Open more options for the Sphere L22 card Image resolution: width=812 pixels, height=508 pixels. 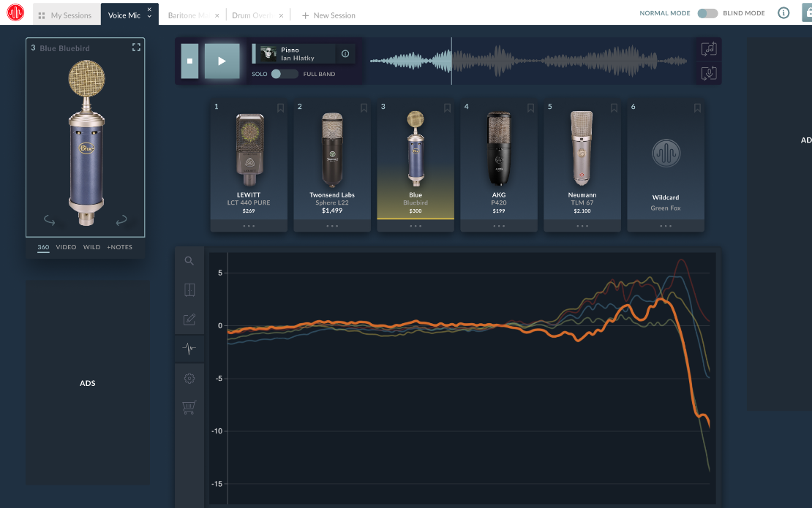[332, 226]
